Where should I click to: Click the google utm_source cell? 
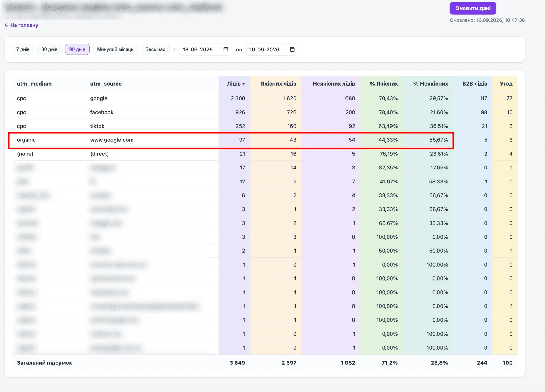99,98
